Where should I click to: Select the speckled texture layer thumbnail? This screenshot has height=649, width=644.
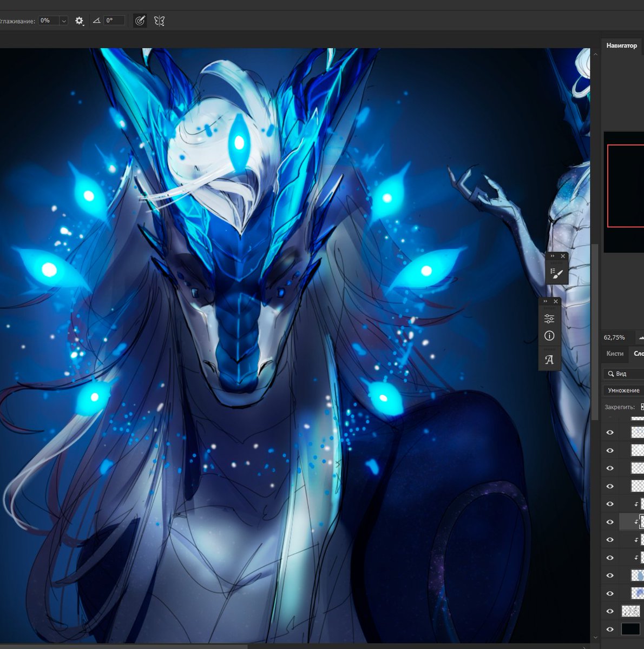pos(630,611)
